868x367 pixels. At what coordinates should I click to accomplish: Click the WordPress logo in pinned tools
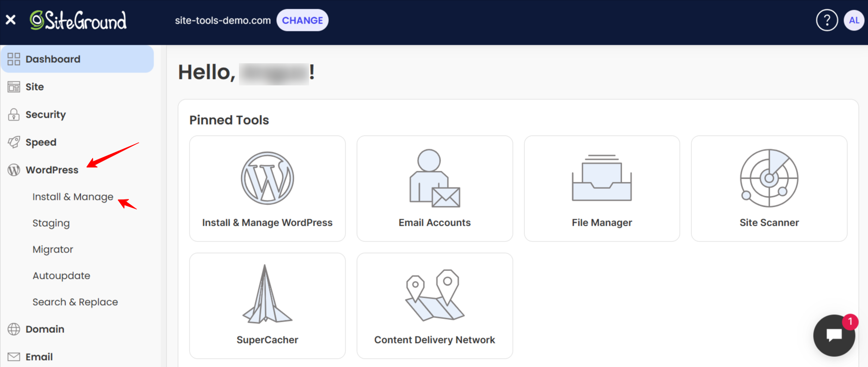click(268, 178)
